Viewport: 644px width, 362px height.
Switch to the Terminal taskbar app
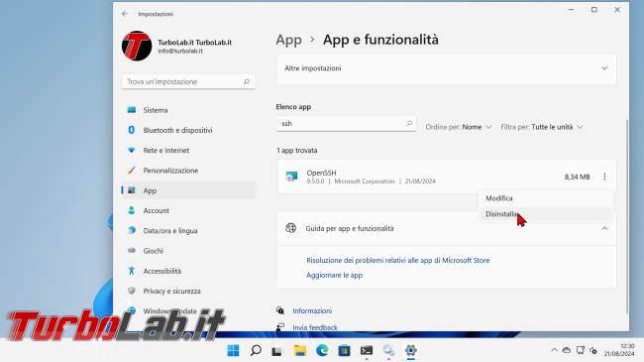(x=367, y=350)
